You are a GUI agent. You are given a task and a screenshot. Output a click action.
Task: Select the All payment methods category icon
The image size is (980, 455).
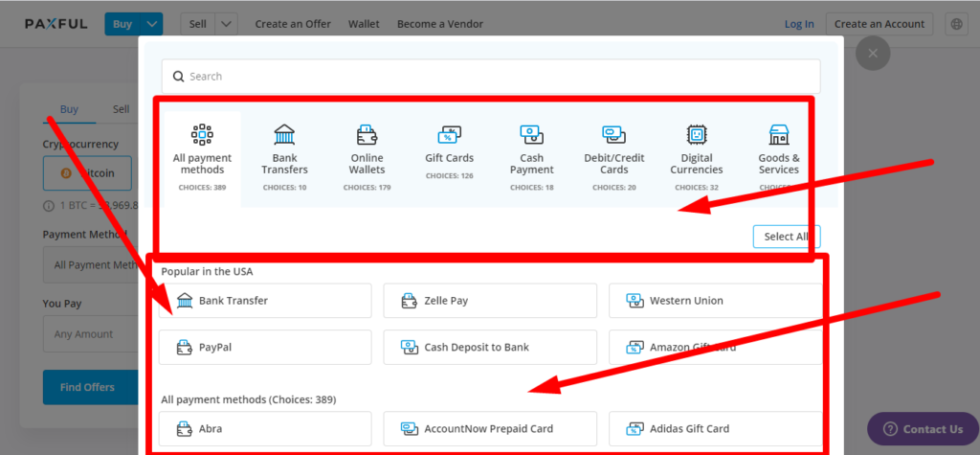pos(202,134)
